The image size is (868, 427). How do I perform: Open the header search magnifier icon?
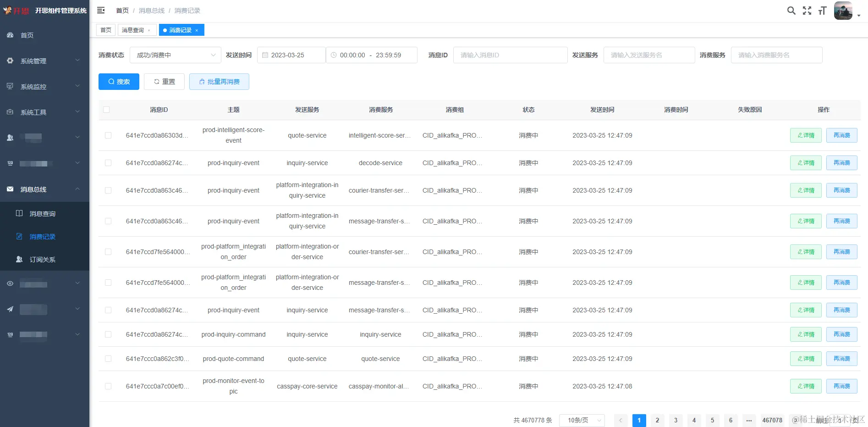(791, 11)
